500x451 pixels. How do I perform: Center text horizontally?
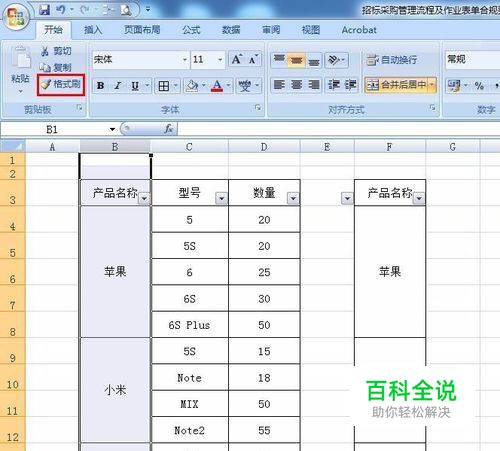tap(296, 85)
